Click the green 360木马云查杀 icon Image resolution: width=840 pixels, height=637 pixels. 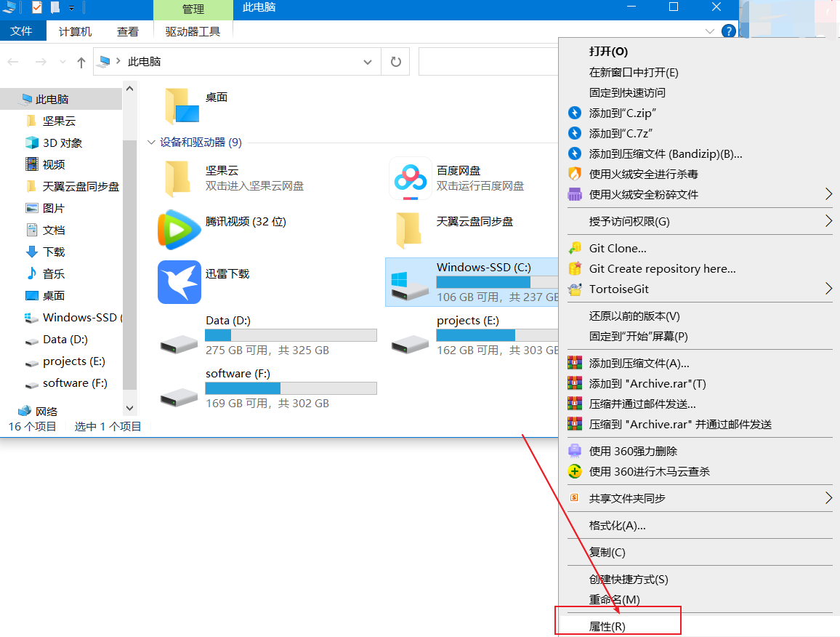pyautogui.click(x=575, y=471)
